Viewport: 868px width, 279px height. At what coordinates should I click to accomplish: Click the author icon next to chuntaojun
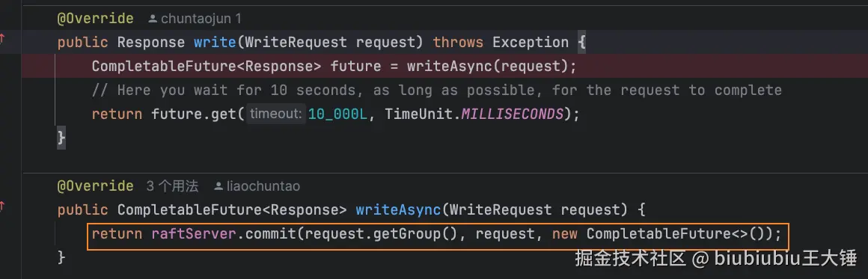153,19
